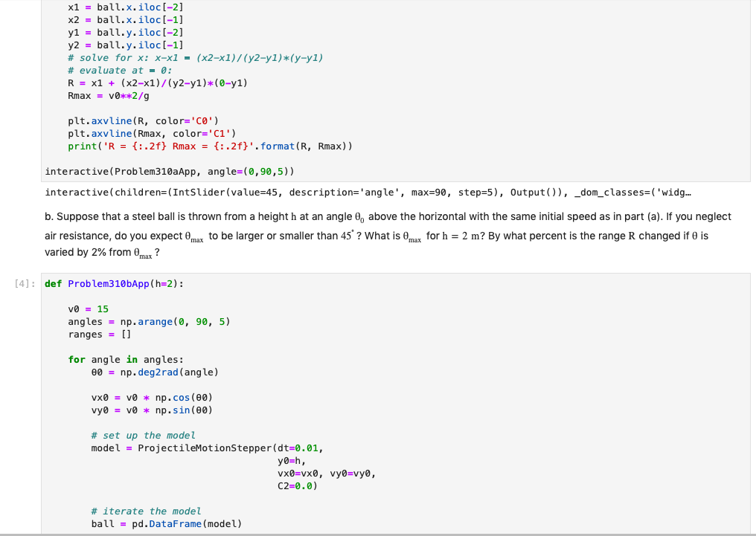The width and height of the screenshot is (756, 536).
Task: Click the C2=0.0 argument in the constructor
Action: pyautogui.click(x=295, y=485)
